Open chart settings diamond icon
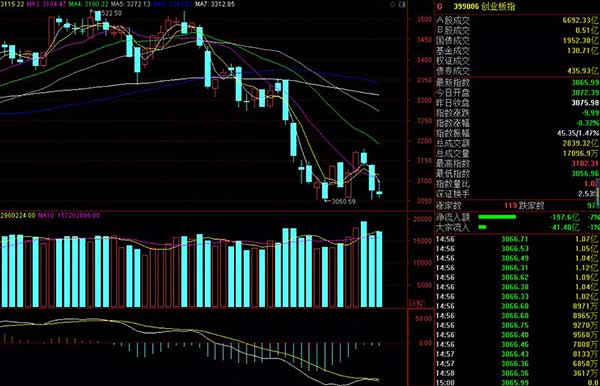 tap(393, 5)
